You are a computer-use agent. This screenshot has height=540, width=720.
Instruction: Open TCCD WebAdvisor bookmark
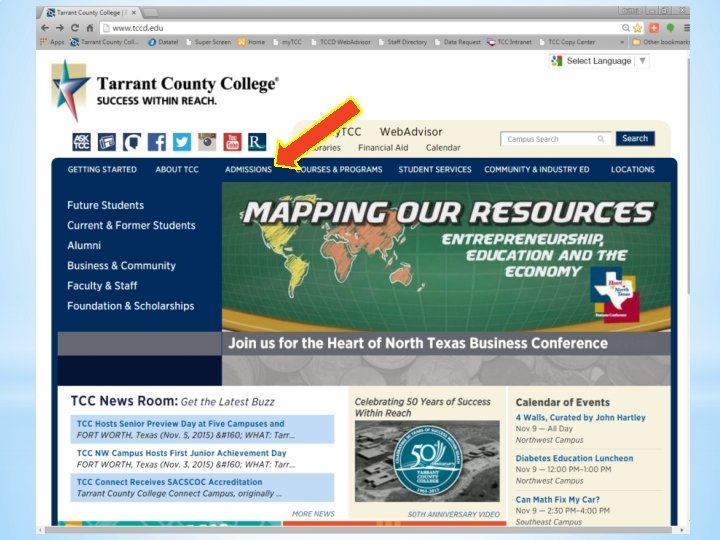pos(341,42)
